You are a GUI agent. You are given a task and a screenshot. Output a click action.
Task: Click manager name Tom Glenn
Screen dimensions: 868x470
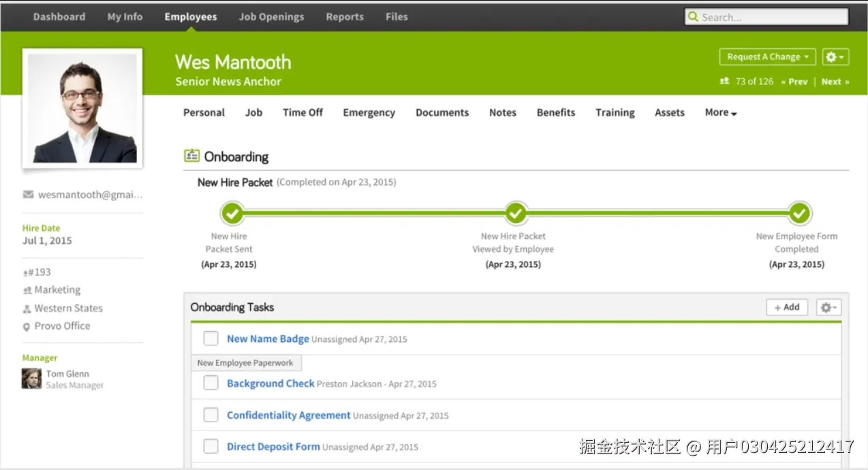pyautogui.click(x=67, y=374)
